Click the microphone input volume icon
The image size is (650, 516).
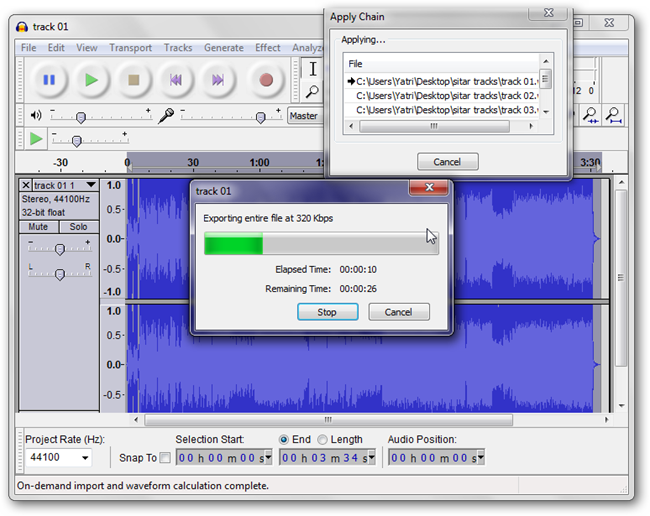166,115
